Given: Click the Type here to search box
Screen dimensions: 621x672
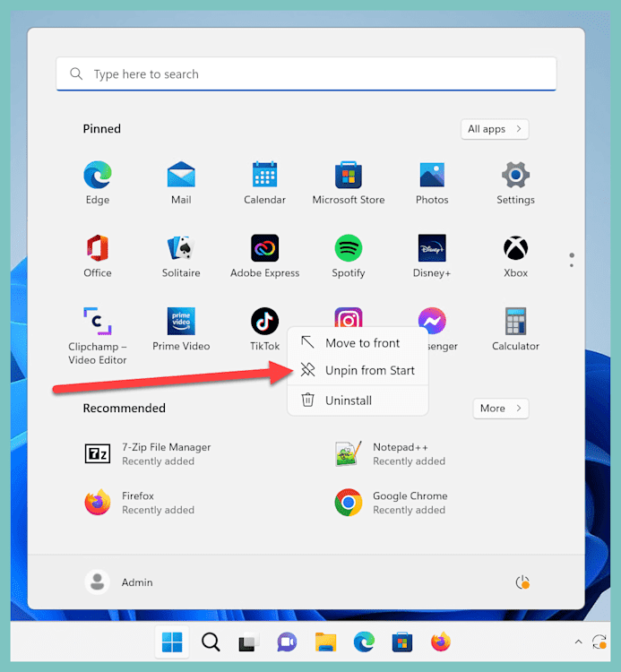Looking at the screenshot, I should pyautogui.click(x=306, y=74).
